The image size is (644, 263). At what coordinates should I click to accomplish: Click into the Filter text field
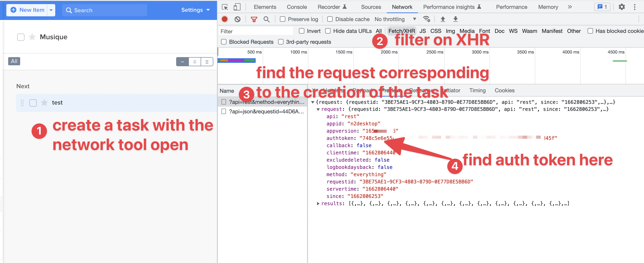[x=255, y=31]
